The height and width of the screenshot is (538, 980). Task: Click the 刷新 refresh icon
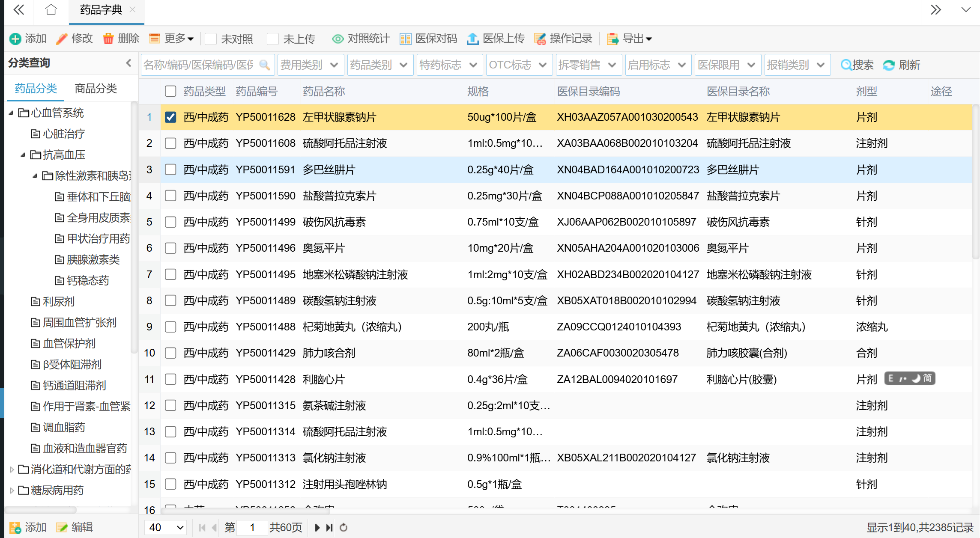[889, 65]
